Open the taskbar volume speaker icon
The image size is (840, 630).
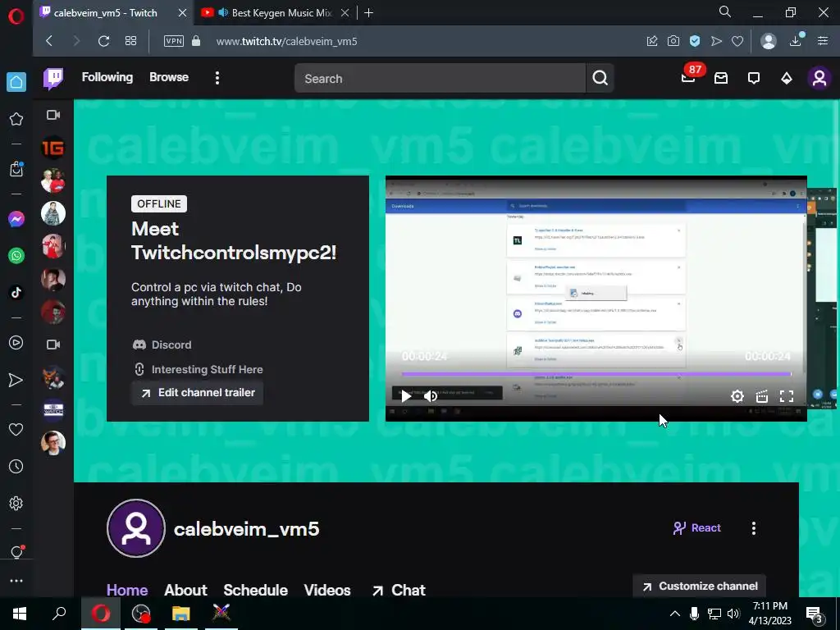(733, 614)
